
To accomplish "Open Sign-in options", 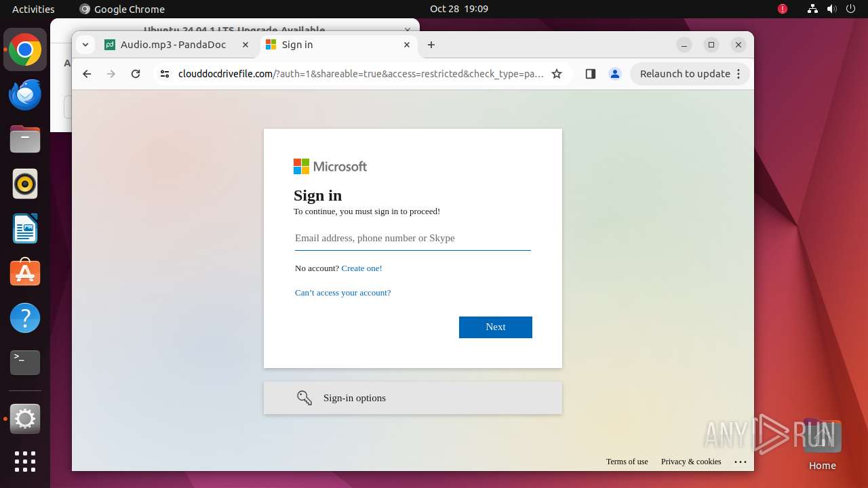I will pos(413,398).
